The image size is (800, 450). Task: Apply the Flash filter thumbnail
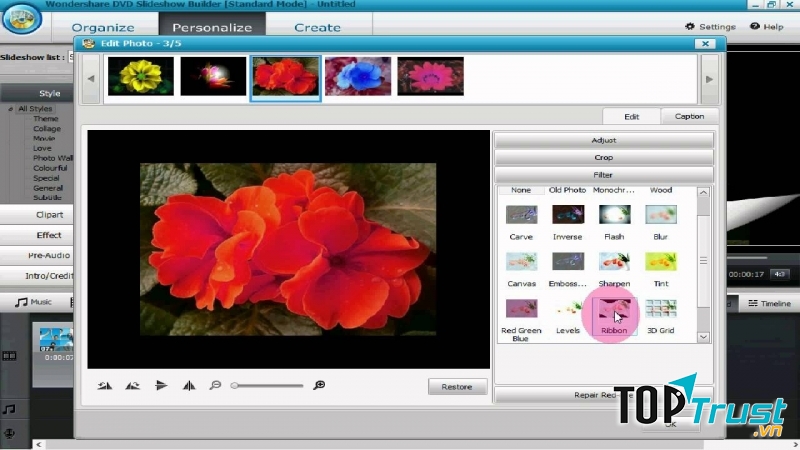(614, 215)
